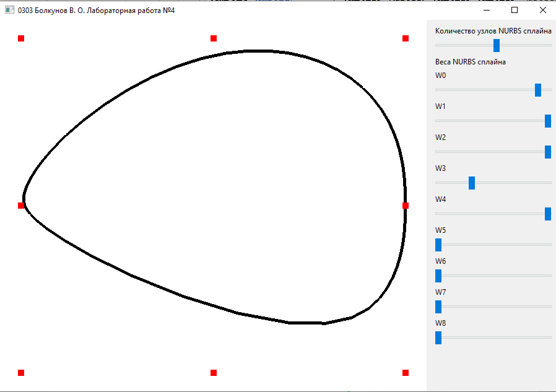Screen dimensions: 556x392
Task: Click the W3 label
Action: [x=440, y=168]
